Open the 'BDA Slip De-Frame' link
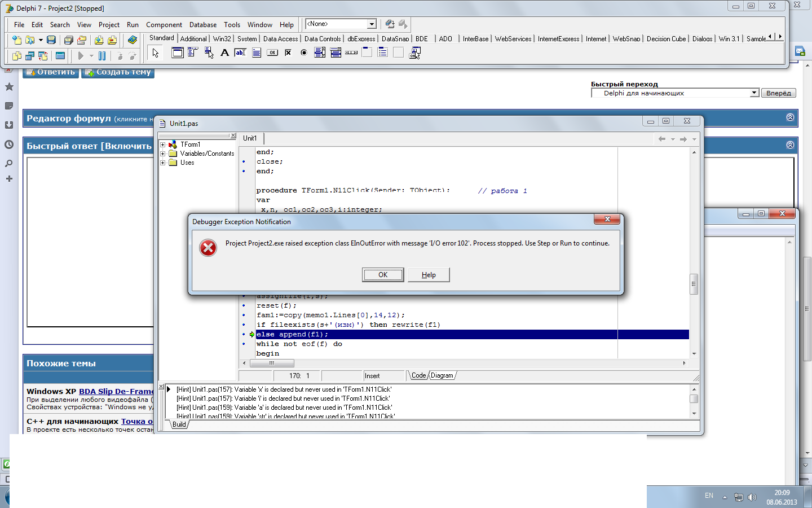 coord(116,391)
